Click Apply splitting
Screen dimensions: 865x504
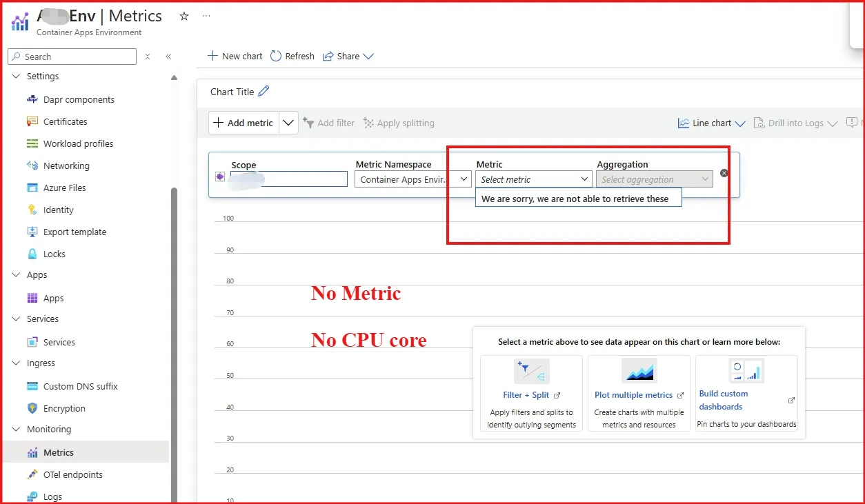[399, 123]
